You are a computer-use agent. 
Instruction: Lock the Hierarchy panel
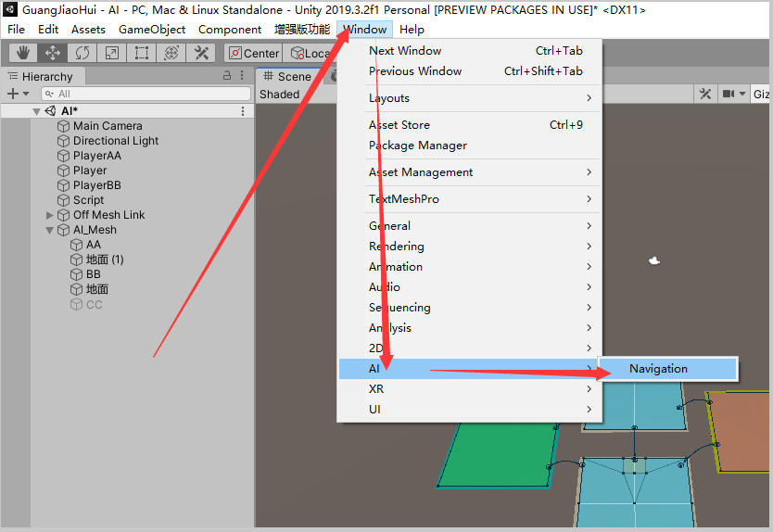(x=227, y=75)
